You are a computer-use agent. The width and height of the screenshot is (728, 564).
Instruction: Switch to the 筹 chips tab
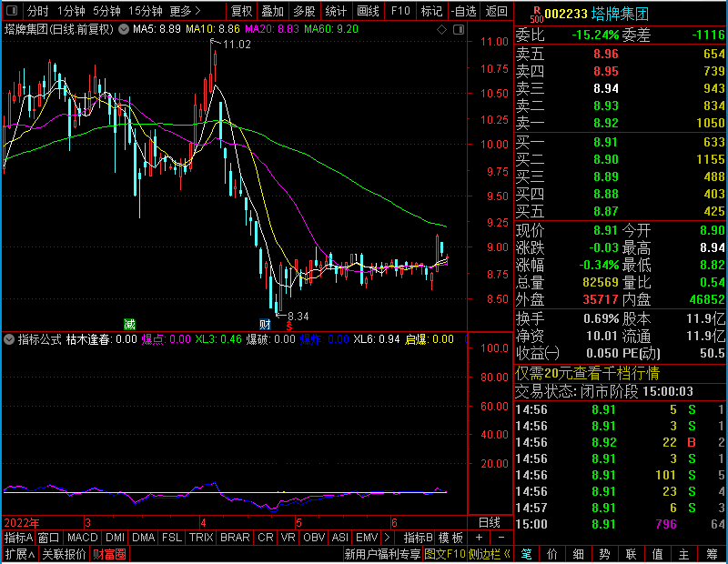(x=712, y=554)
